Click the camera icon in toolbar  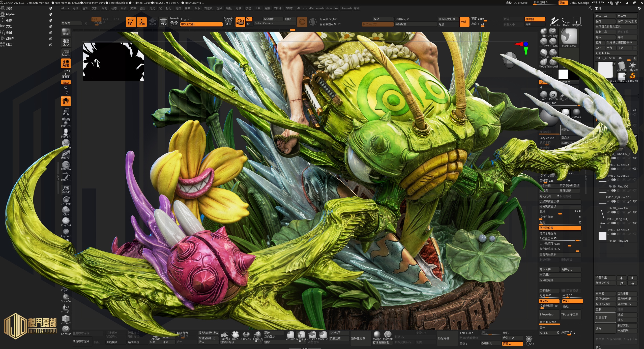point(240,22)
